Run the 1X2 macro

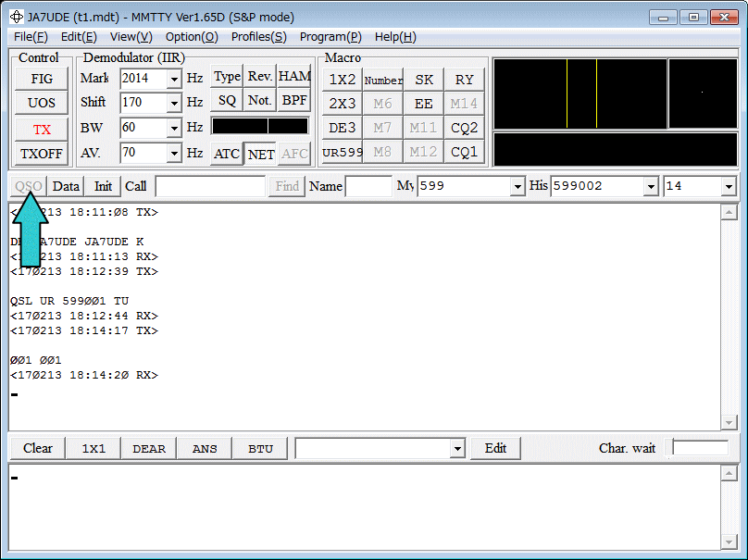point(342,80)
